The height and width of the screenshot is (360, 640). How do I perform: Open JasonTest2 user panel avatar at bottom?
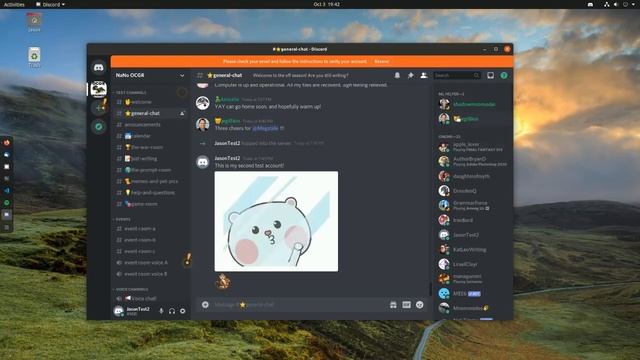pos(119,311)
